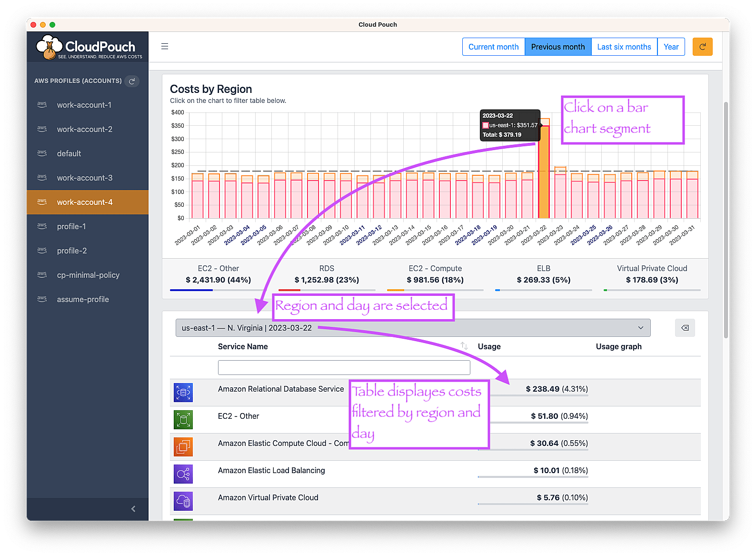Select the work-account-4 profile
Screen dimensions: 756x556
[x=88, y=202]
